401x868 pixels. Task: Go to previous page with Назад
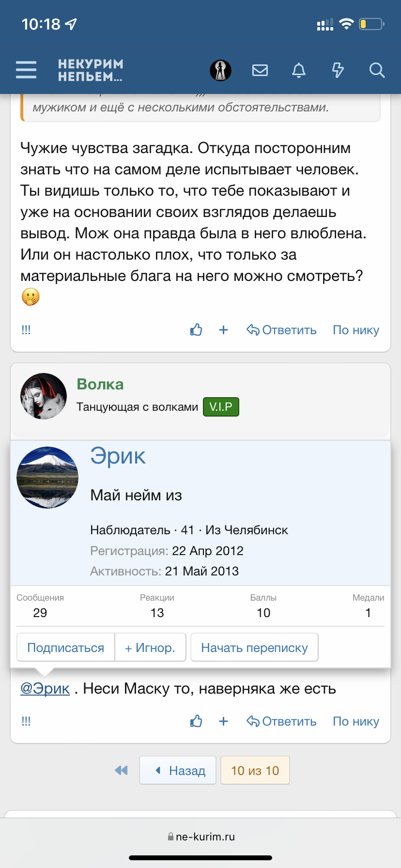click(x=178, y=770)
